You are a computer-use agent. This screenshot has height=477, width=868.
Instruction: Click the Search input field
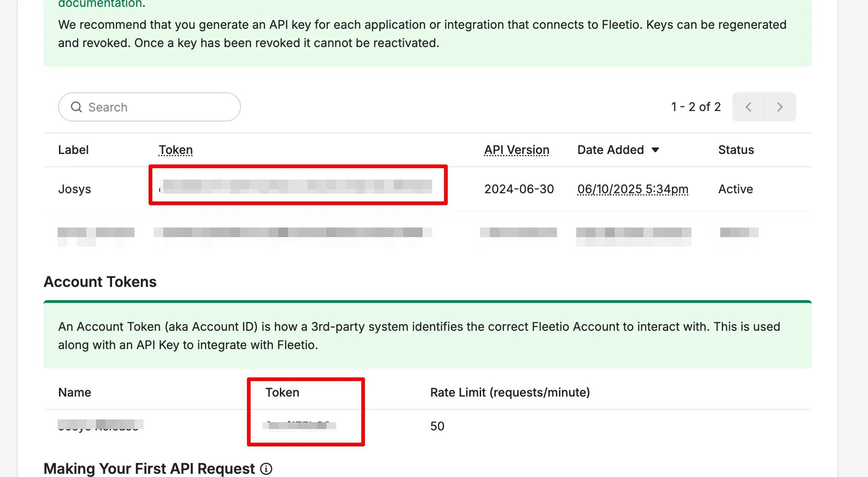coord(155,107)
